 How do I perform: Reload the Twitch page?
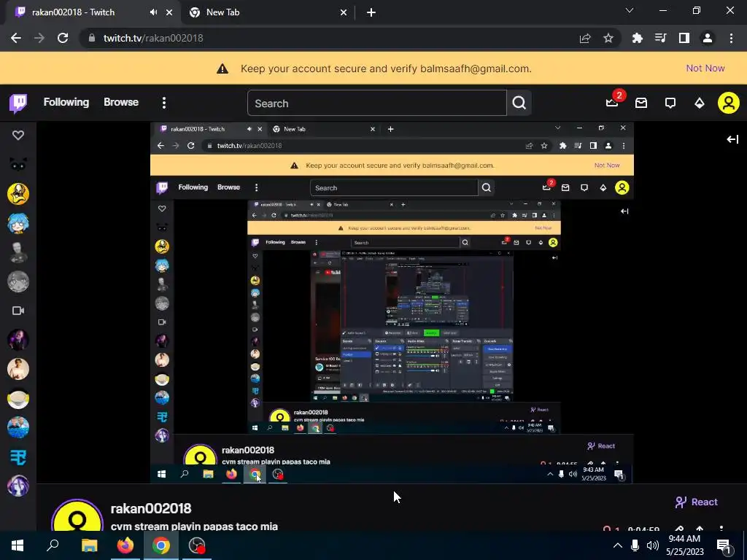point(63,38)
